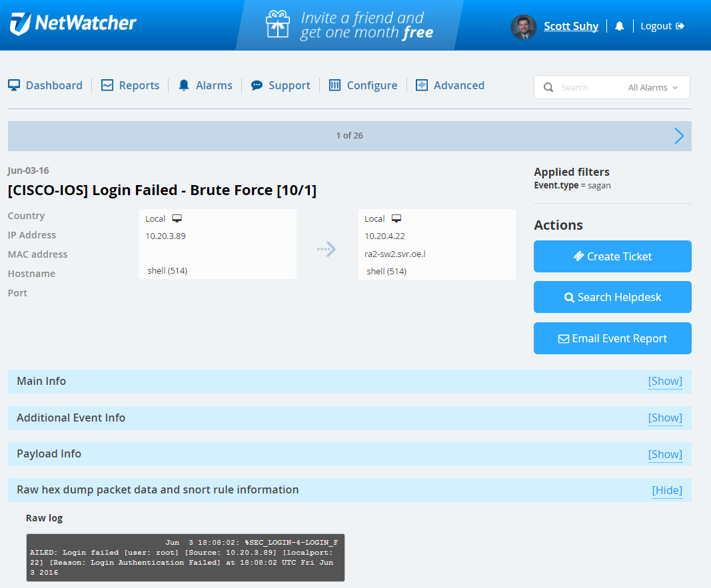Select the Alarms bell icon in navigation
711x588 pixels.
click(x=183, y=85)
